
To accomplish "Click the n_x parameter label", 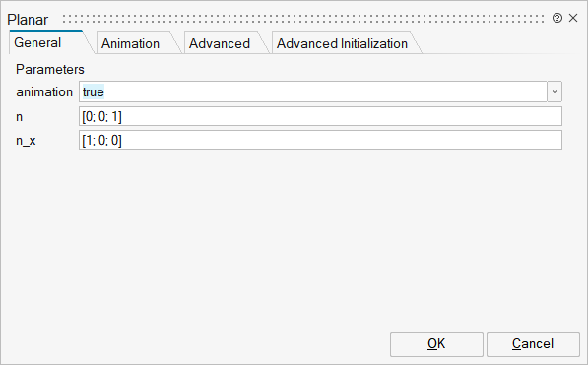I will click(26, 141).
